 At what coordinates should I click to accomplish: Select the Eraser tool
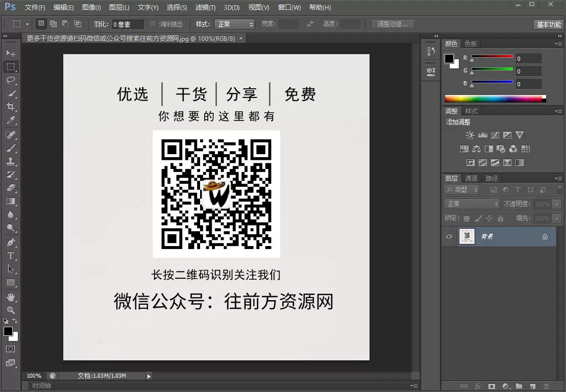coord(11,188)
